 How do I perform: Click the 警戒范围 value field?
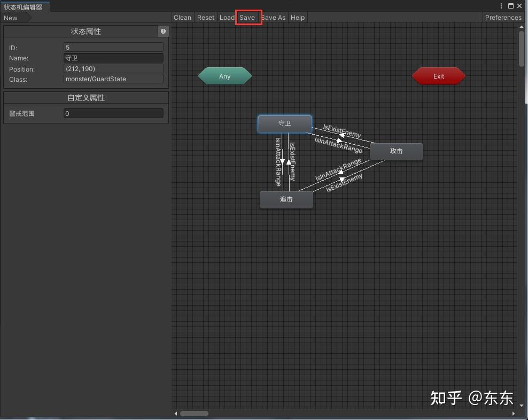pyautogui.click(x=113, y=113)
